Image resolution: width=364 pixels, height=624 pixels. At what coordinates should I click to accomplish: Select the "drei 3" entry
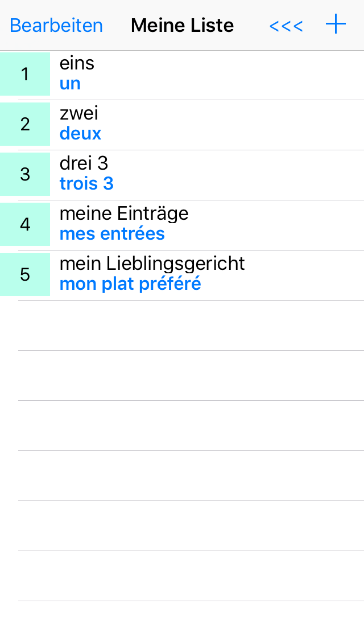point(84,163)
